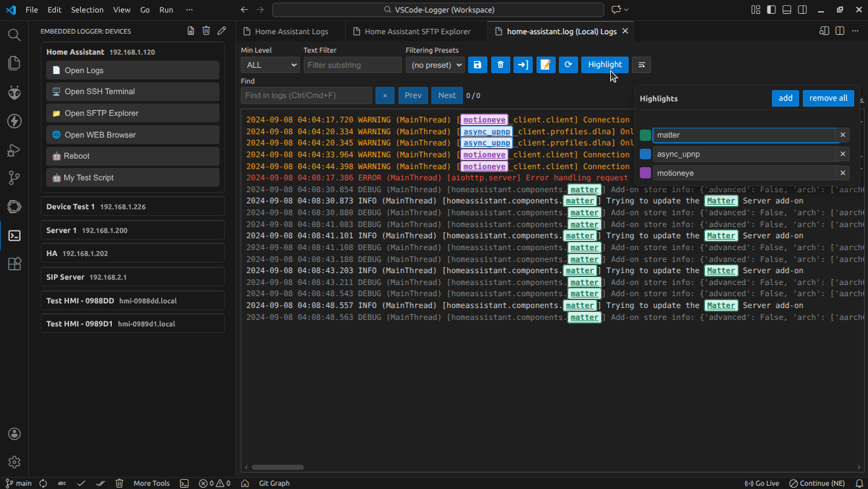The image size is (868, 489).
Task: Toggle the Highlight panel
Action: (x=604, y=64)
